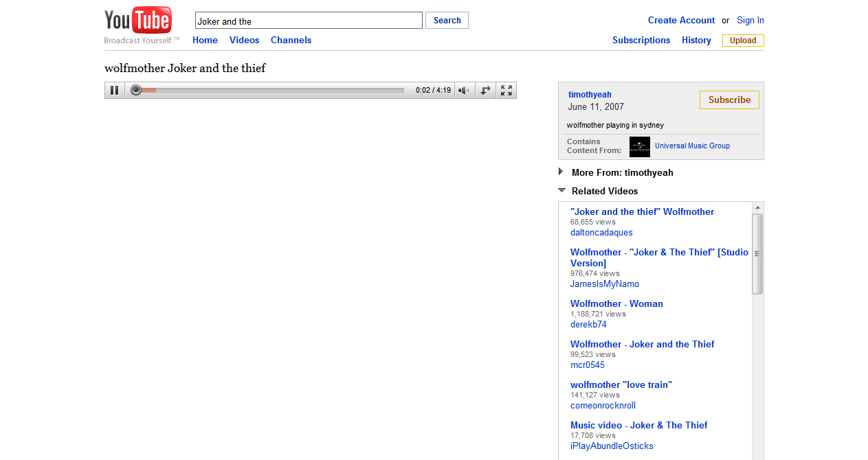
Task: Open comeonrocknroll channel link
Action: [x=603, y=406]
